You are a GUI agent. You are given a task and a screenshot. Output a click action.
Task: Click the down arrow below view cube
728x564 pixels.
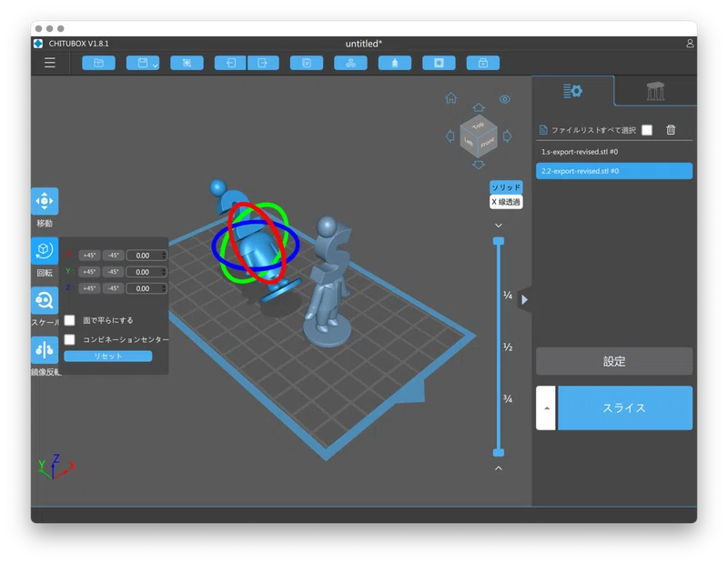point(479,165)
